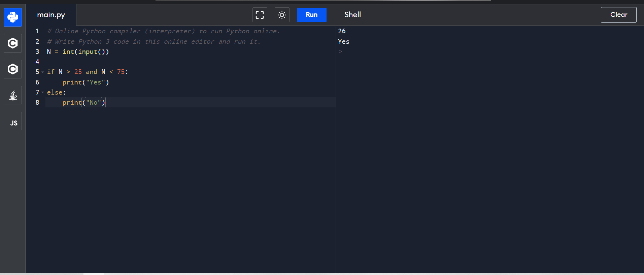The width and height of the screenshot is (644, 275).
Task: Collapse the else block fold arrow
Action: point(43,93)
